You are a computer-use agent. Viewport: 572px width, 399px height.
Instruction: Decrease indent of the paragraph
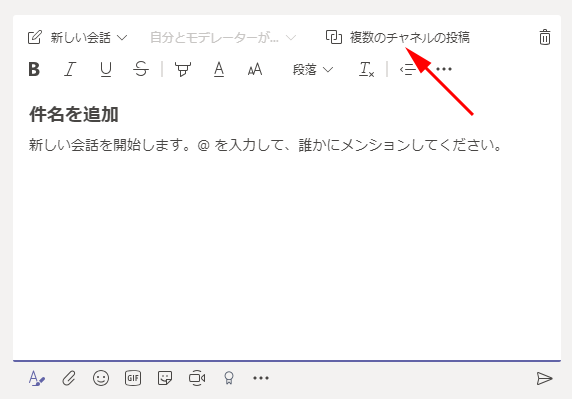point(407,69)
